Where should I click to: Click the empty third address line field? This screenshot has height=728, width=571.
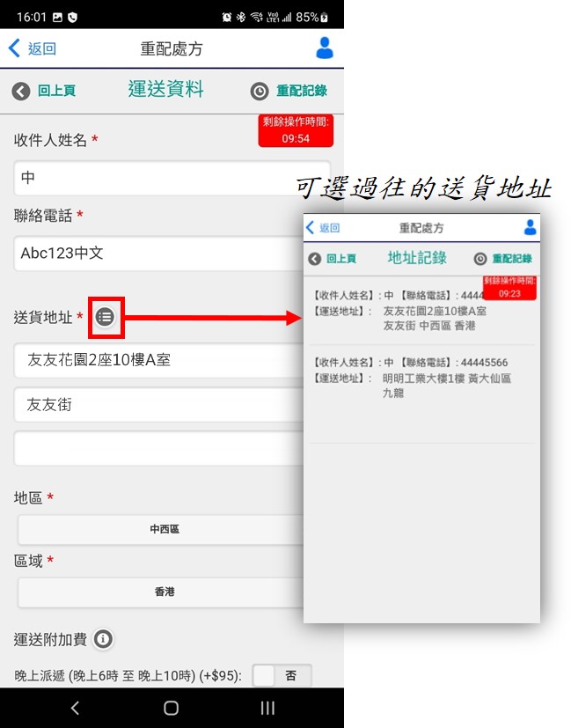pyautogui.click(x=158, y=449)
